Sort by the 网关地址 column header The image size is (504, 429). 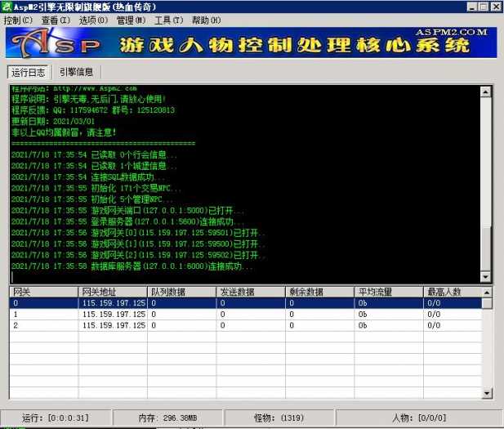coord(113,292)
